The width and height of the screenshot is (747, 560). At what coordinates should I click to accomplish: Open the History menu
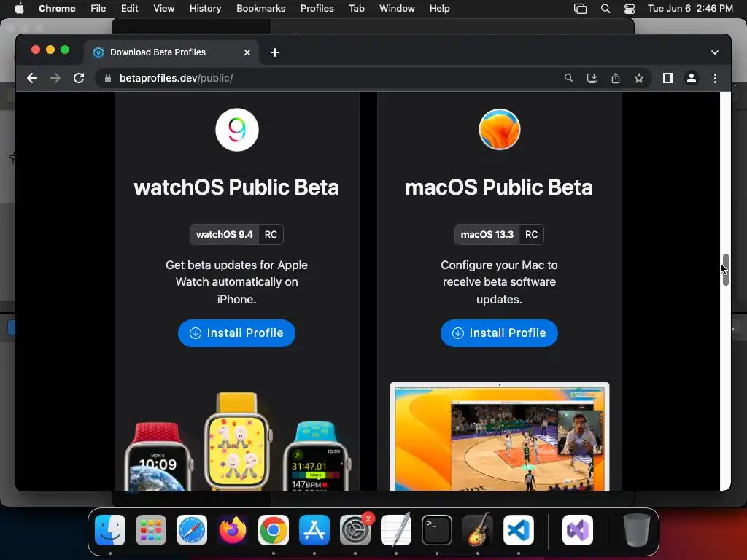coord(205,9)
